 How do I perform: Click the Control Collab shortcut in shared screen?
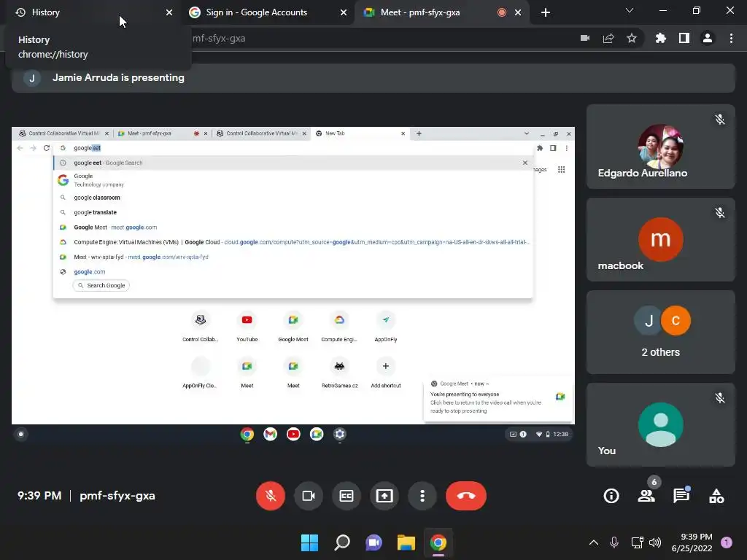click(x=200, y=327)
